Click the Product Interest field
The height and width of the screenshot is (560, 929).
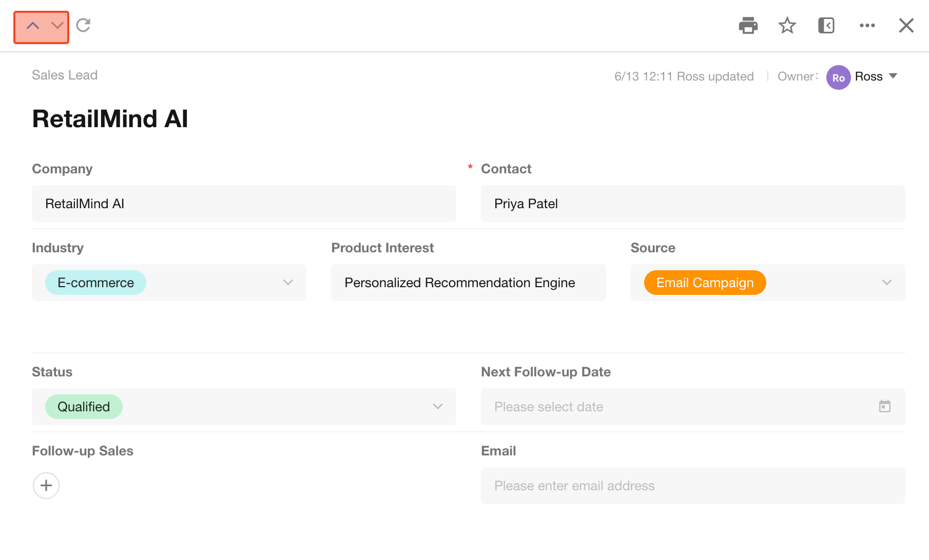pos(468,283)
